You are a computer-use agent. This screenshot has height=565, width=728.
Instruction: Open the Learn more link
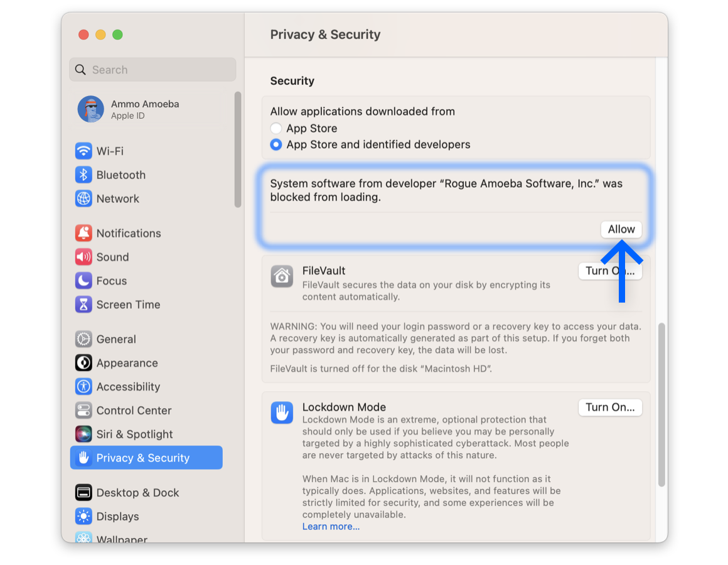[x=331, y=527]
